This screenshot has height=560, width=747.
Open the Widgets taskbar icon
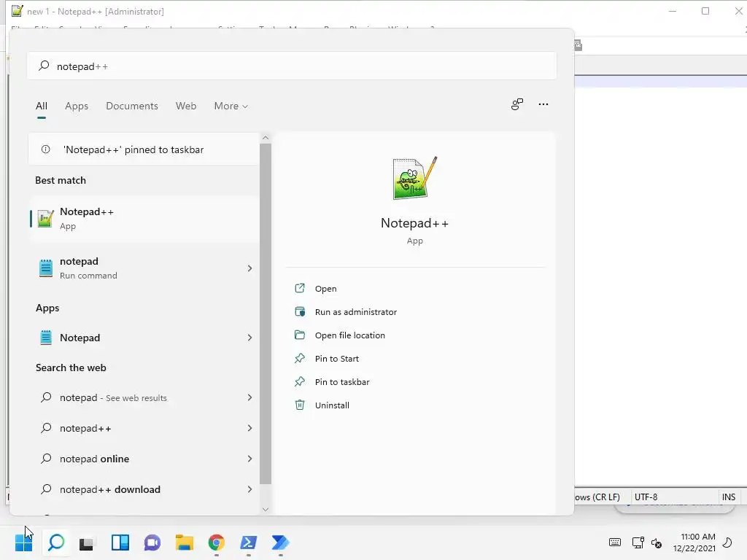[120, 542]
